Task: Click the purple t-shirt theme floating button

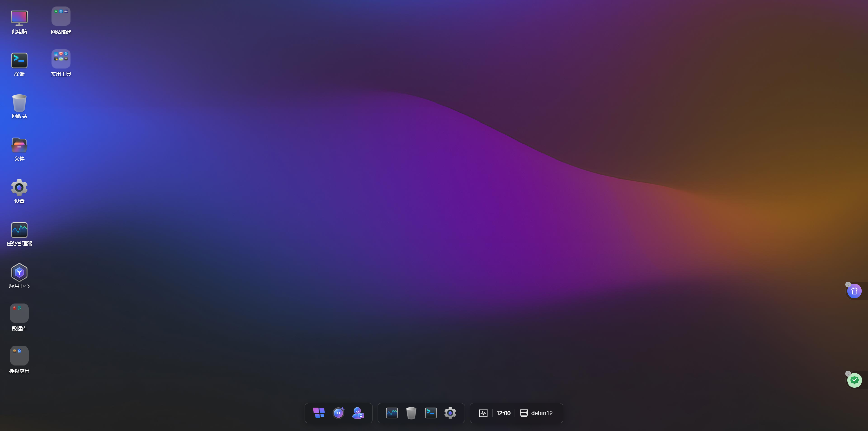Action: click(x=854, y=291)
